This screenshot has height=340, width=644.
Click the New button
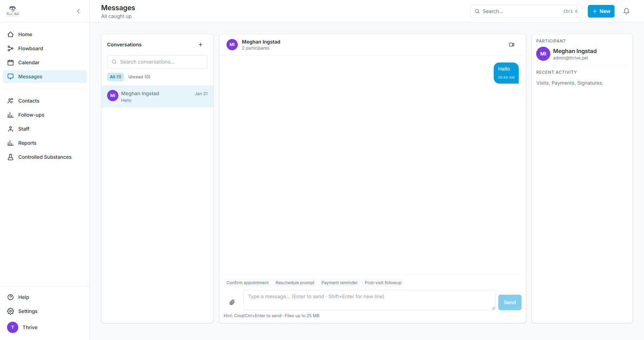tap(601, 11)
